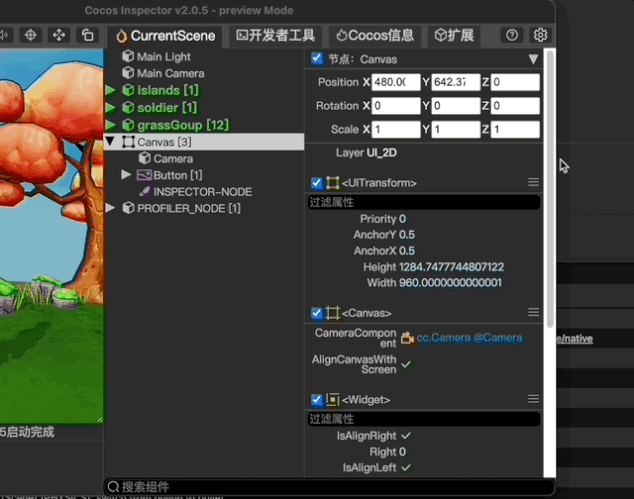
Task: Click the green grassGoup cube icon
Action: [128, 125]
